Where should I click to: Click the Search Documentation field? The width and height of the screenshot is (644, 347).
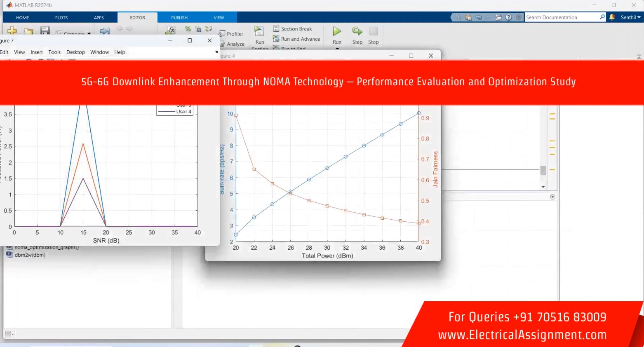(562, 17)
